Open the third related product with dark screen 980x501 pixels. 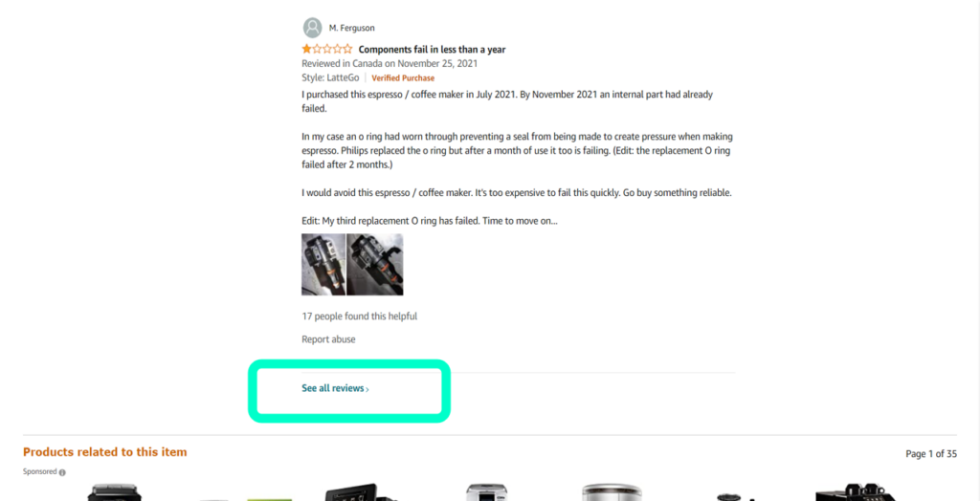pos(360,492)
